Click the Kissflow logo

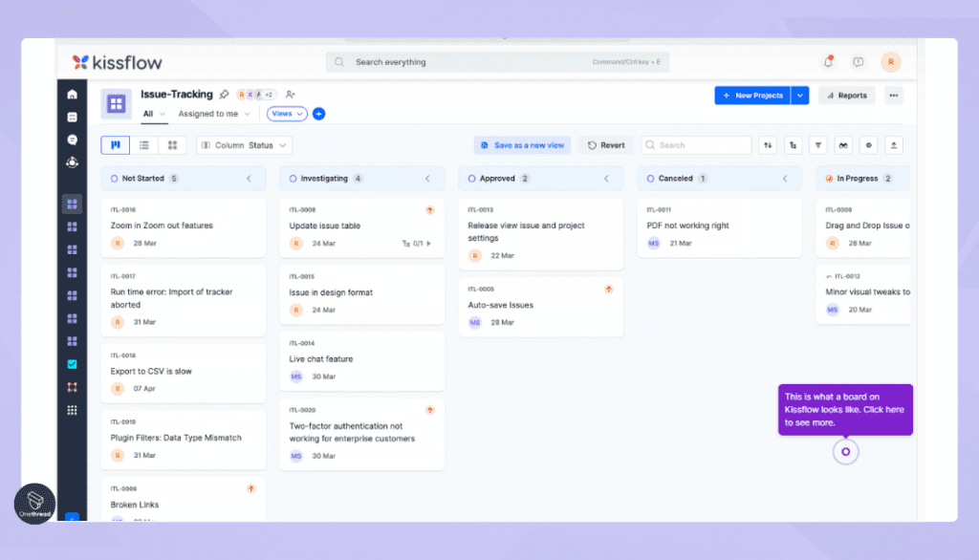(117, 62)
